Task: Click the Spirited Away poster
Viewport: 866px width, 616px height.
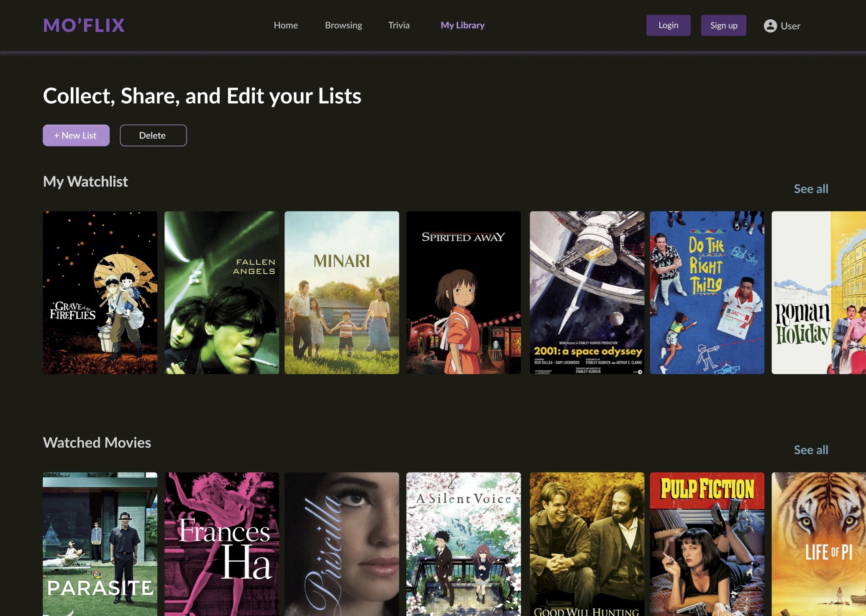Action: tap(464, 293)
